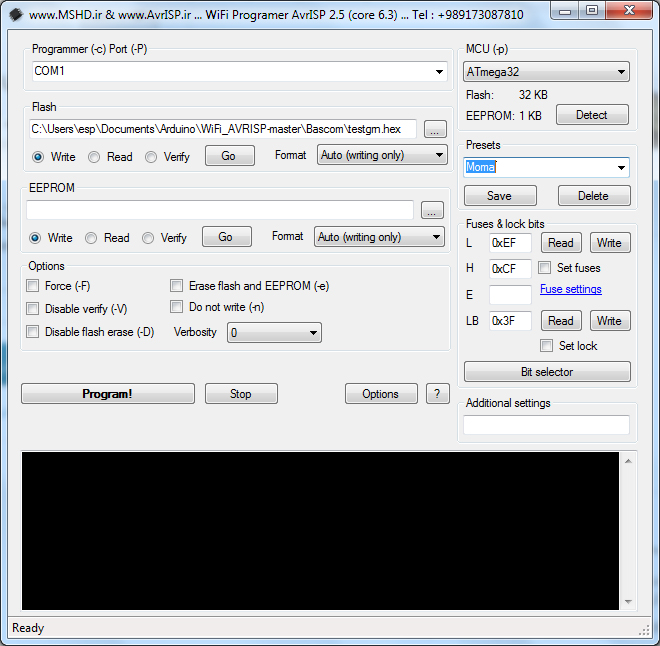Enable Force (-F) option
660x646 pixels.
32,286
